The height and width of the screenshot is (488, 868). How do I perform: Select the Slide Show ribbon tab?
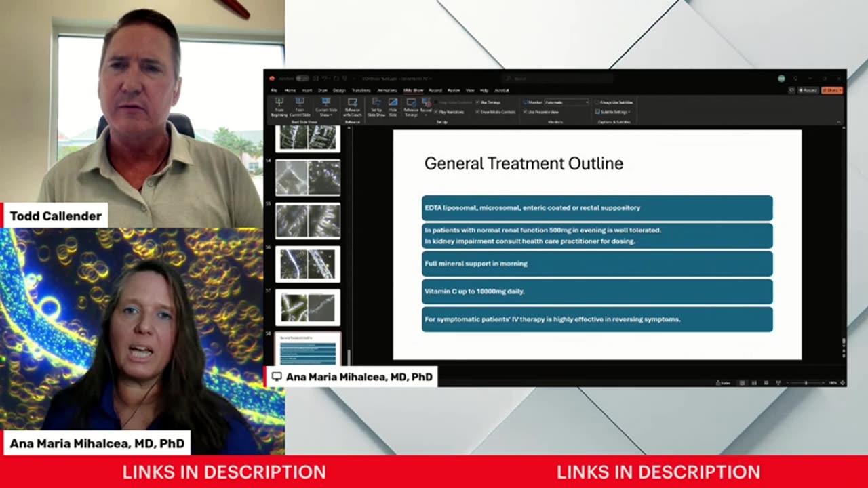413,90
